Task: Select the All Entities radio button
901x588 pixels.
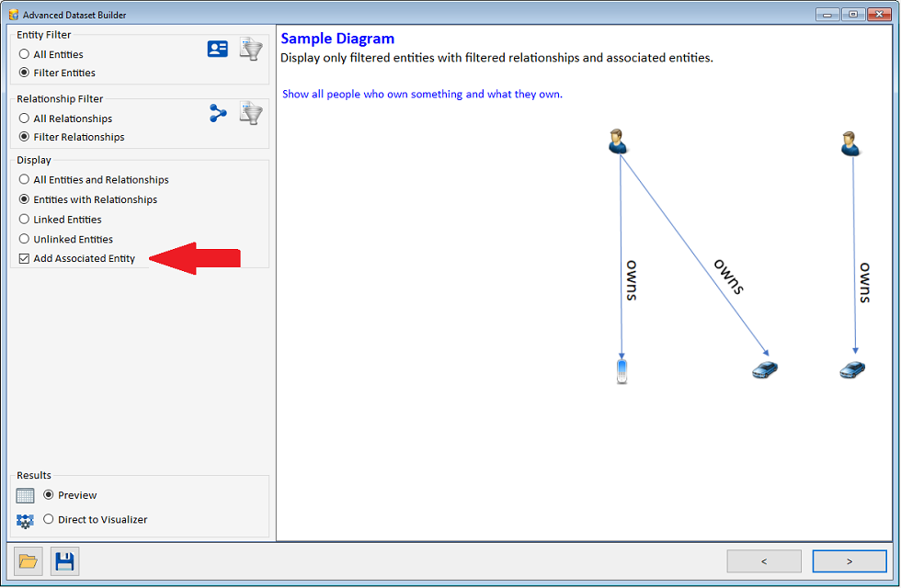Action: point(25,55)
